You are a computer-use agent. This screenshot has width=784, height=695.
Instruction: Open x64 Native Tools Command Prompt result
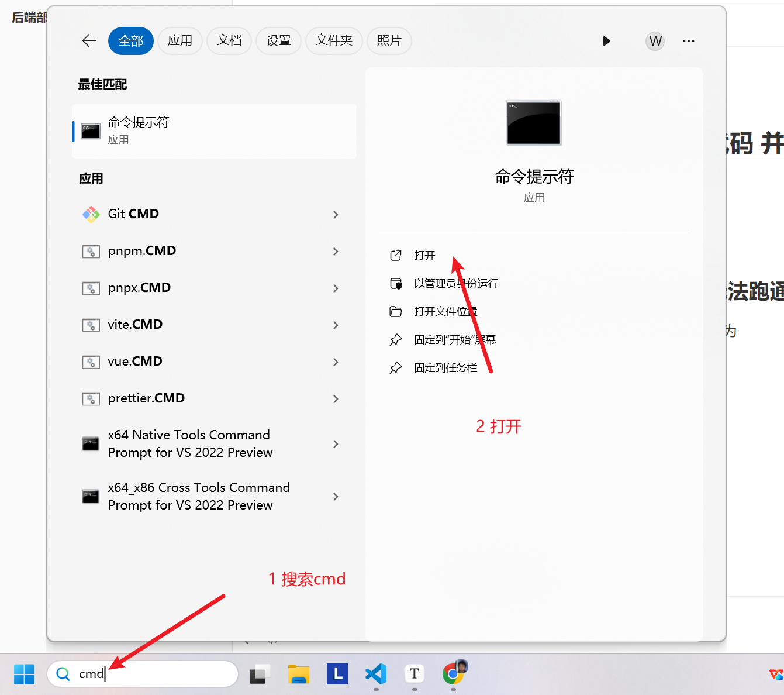[214, 444]
